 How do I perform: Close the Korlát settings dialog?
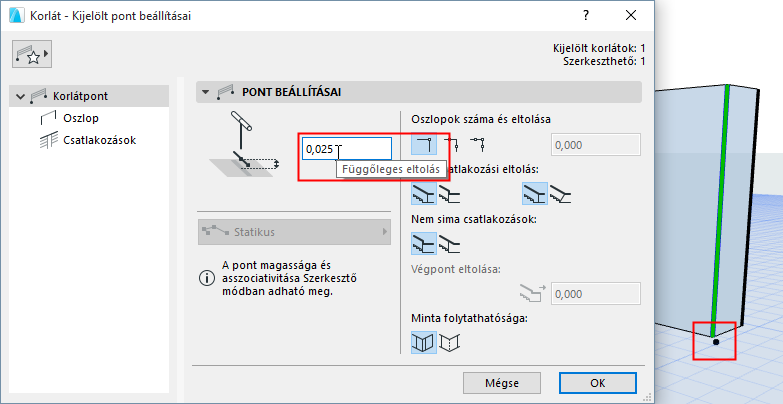point(631,15)
